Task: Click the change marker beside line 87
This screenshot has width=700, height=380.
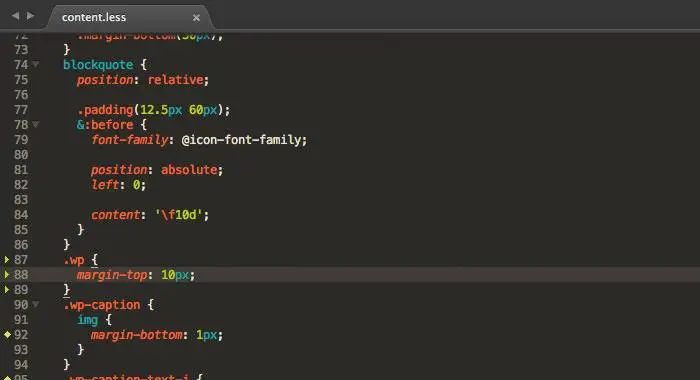Action: click(7, 259)
